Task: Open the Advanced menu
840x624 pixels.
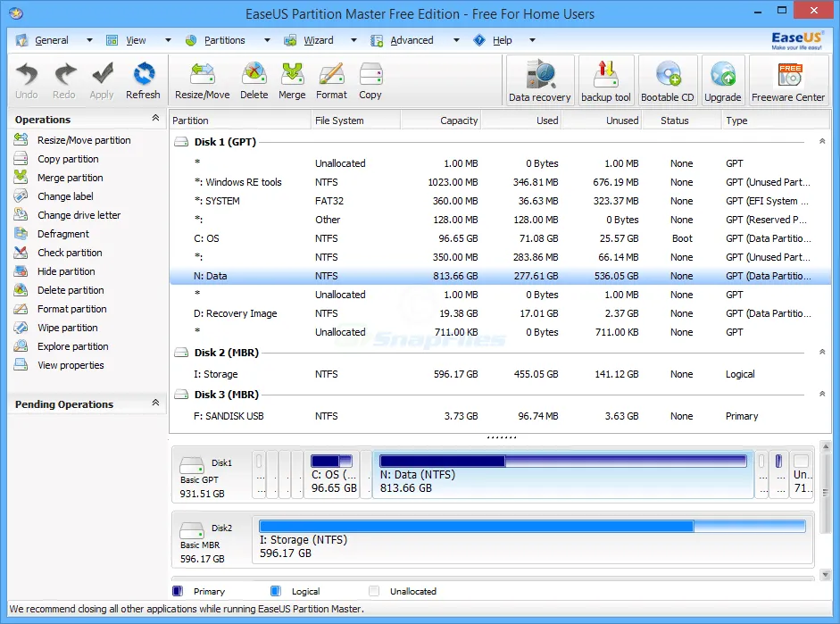Action: click(412, 40)
